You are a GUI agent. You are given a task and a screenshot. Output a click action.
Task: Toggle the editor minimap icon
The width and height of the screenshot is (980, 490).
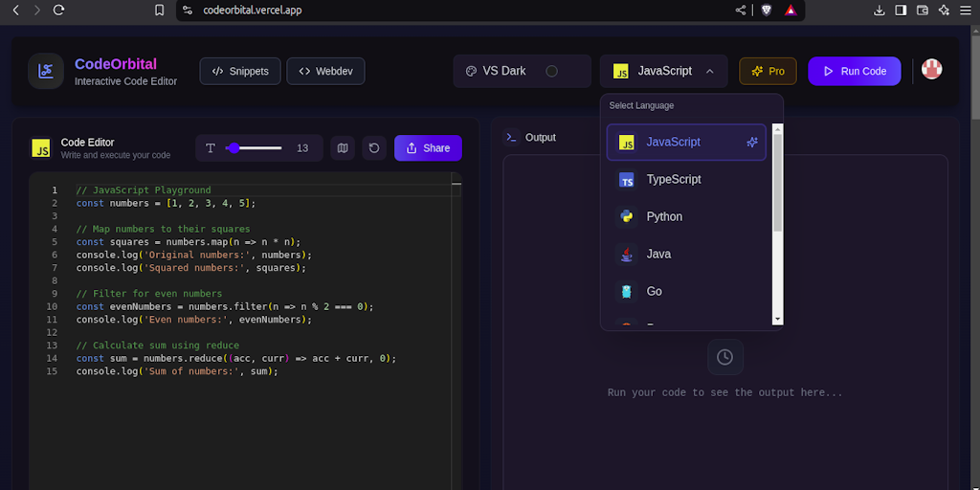pos(343,148)
